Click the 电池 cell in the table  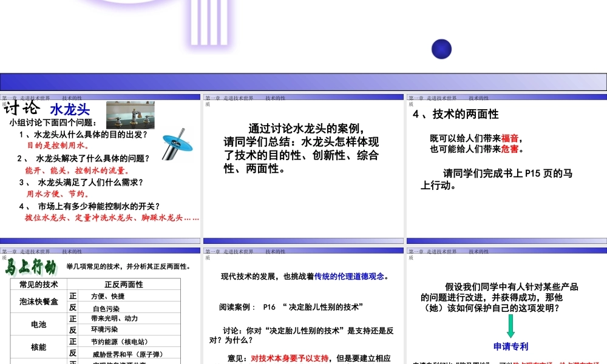(x=38, y=324)
